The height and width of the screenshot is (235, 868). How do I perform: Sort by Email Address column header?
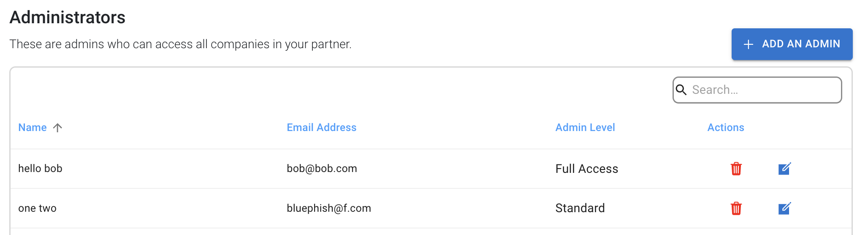321,128
